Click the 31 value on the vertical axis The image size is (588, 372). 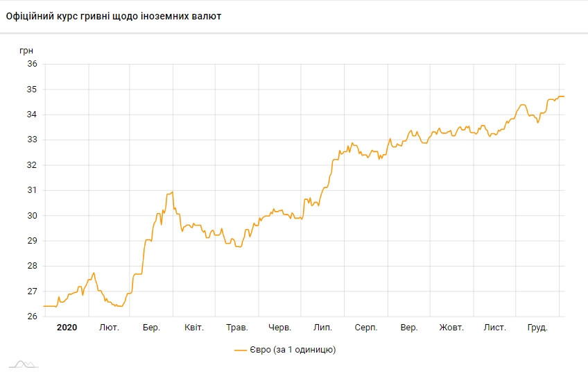coord(32,190)
